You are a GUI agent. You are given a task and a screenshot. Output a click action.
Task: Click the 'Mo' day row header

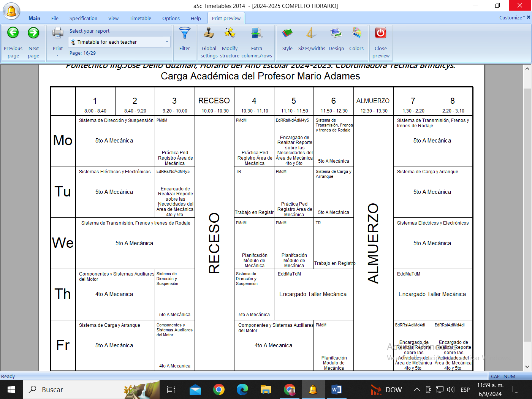click(63, 141)
